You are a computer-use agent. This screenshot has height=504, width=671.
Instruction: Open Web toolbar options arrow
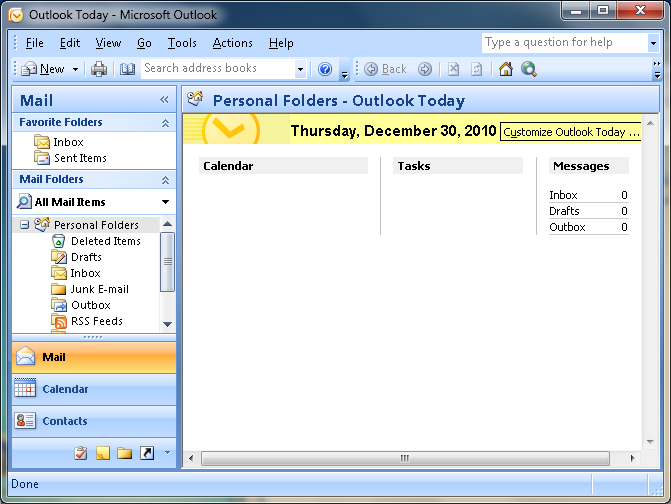click(x=657, y=70)
